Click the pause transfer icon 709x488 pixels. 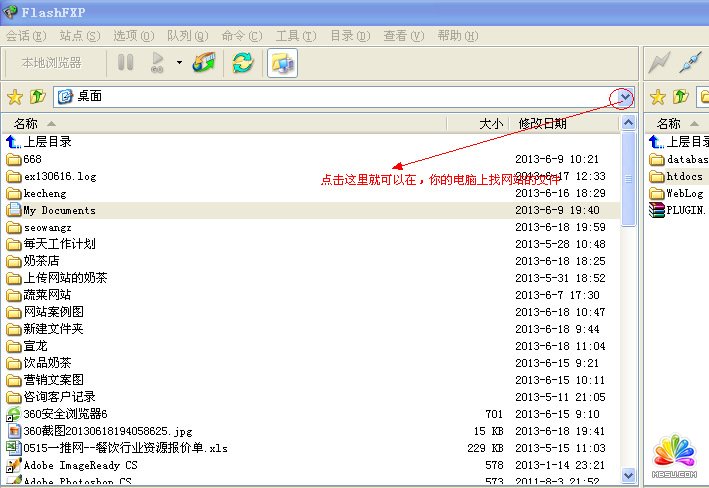coord(126,63)
